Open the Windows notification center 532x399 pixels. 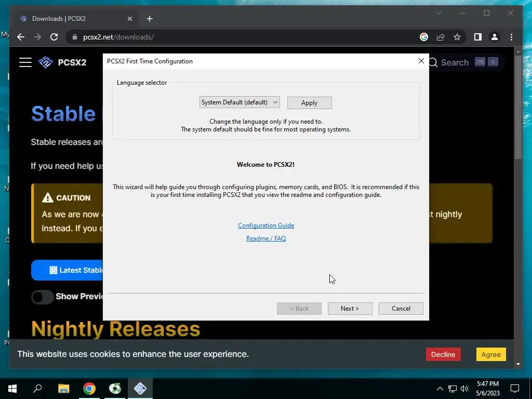pyautogui.click(x=515, y=389)
